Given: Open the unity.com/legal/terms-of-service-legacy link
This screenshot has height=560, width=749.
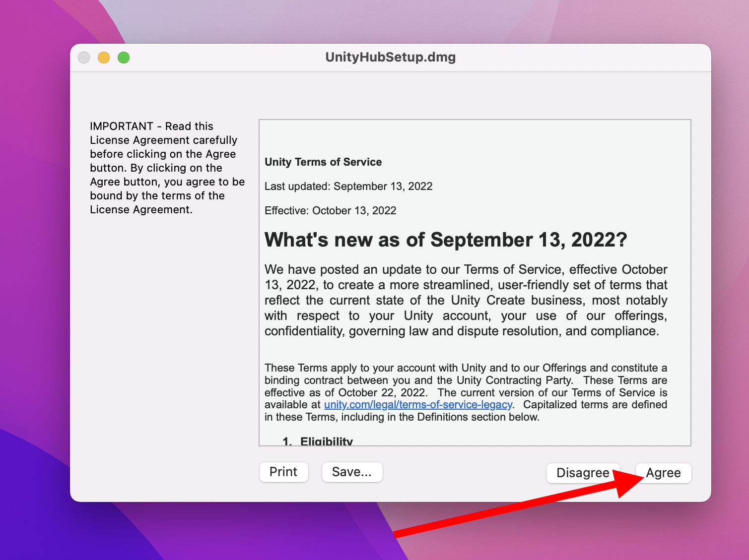Looking at the screenshot, I should coord(418,405).
